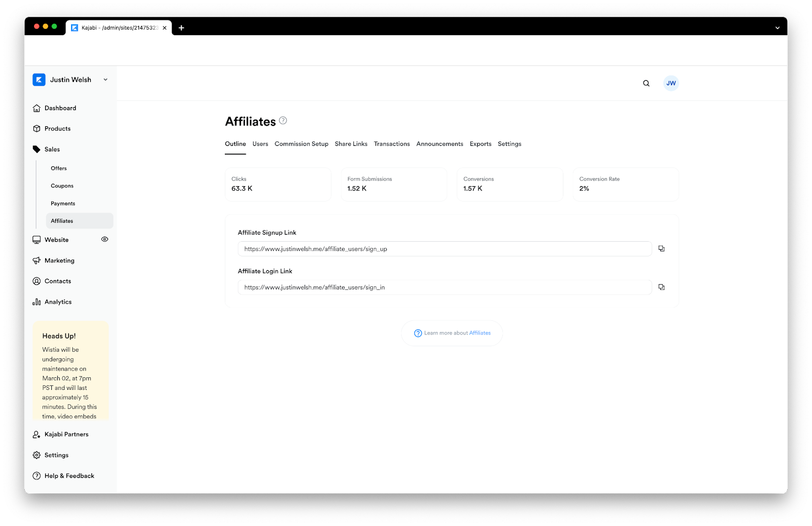This screenshot has height=526, width=812.
Task: Preview website using the eye icon
Action: (x=105, y=240)
